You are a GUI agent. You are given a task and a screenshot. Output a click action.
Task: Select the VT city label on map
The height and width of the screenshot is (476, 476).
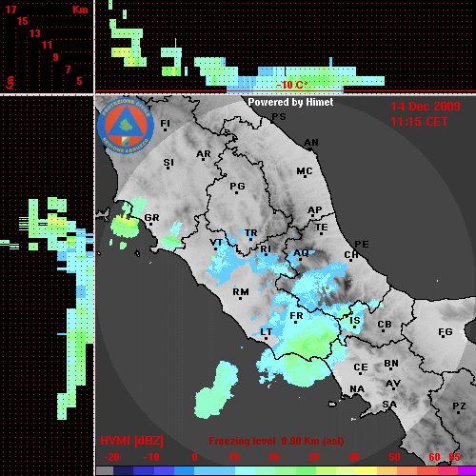[216, 243]
